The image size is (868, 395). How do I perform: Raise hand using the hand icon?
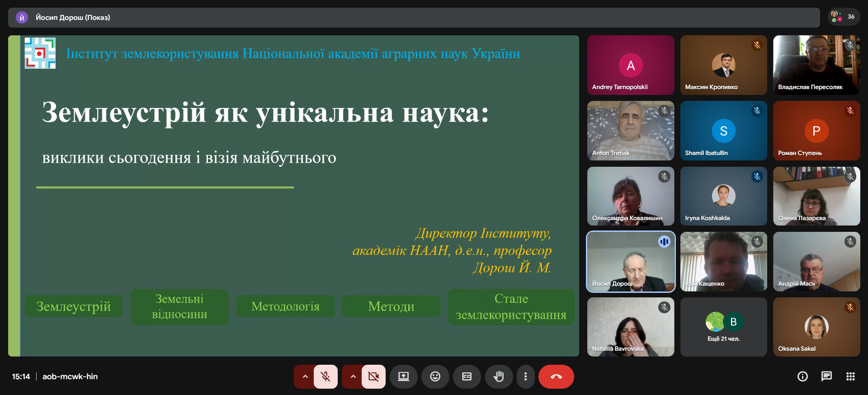(499, 376)
